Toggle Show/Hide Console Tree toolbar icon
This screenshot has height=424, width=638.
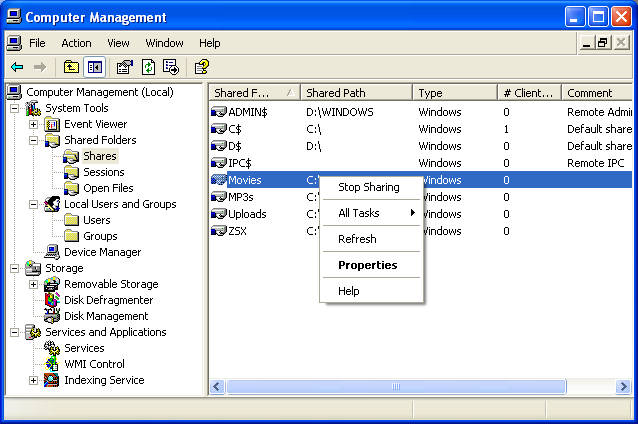pyautogui.click(x=95, y=67)
